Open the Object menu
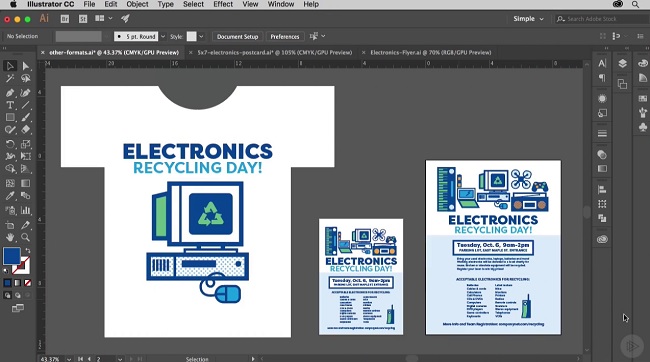This screenshot has height=362, width=650. pos(137,4)
